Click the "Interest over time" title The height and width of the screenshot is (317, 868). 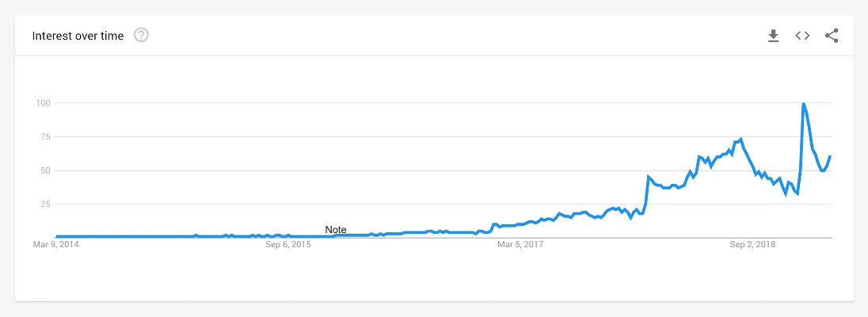coord(78,36)
